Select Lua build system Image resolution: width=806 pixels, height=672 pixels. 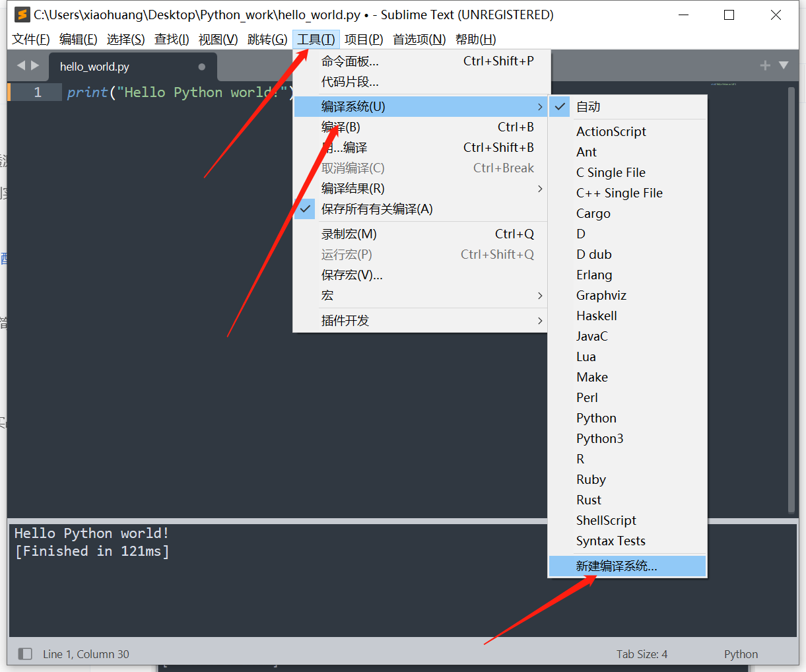[628, 356]
